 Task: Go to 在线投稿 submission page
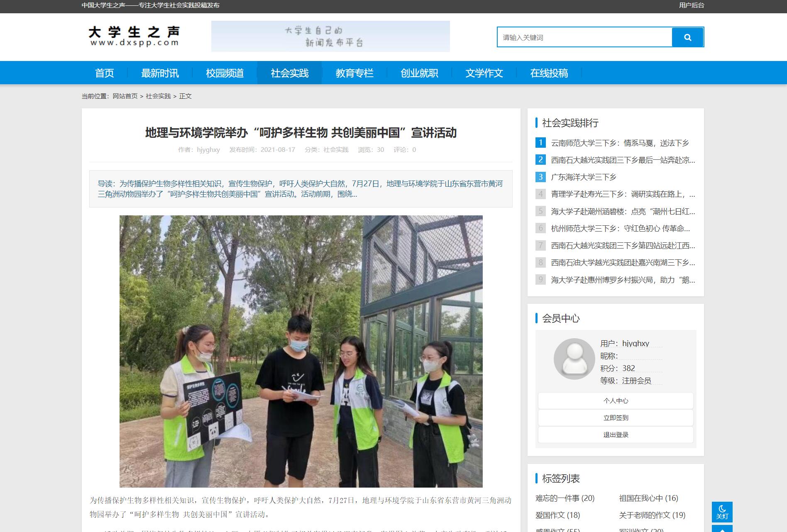coord(548,73)
